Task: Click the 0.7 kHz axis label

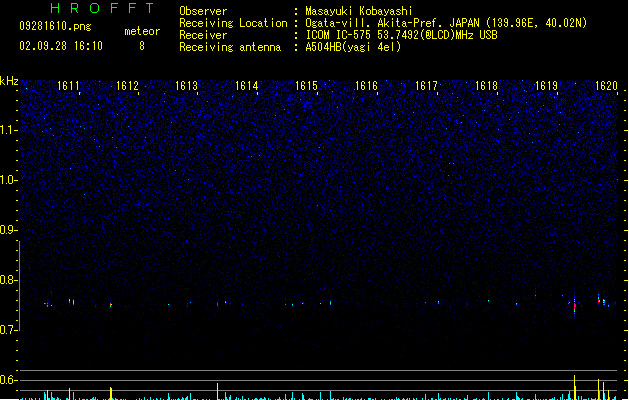Action: click(x=8, y=330)
